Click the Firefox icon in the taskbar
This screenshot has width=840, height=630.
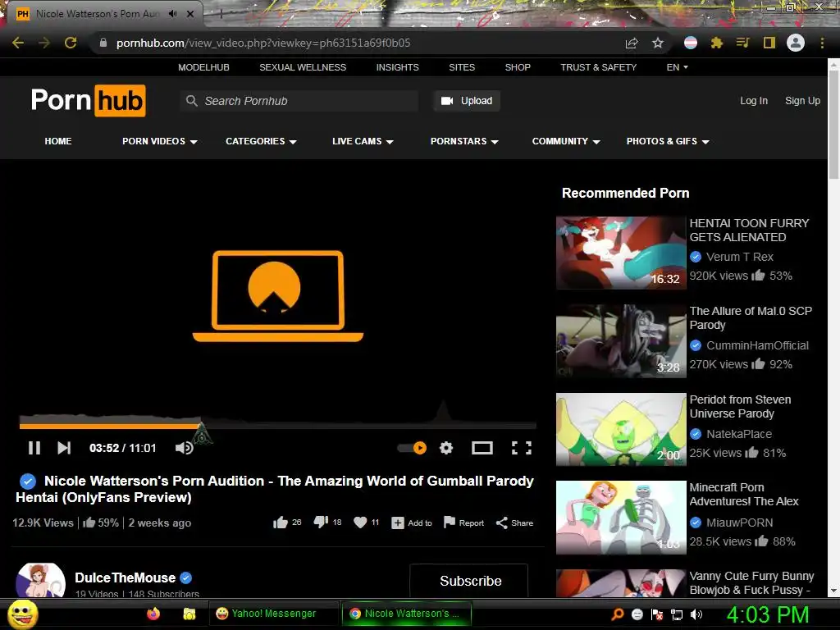point(153,614)
